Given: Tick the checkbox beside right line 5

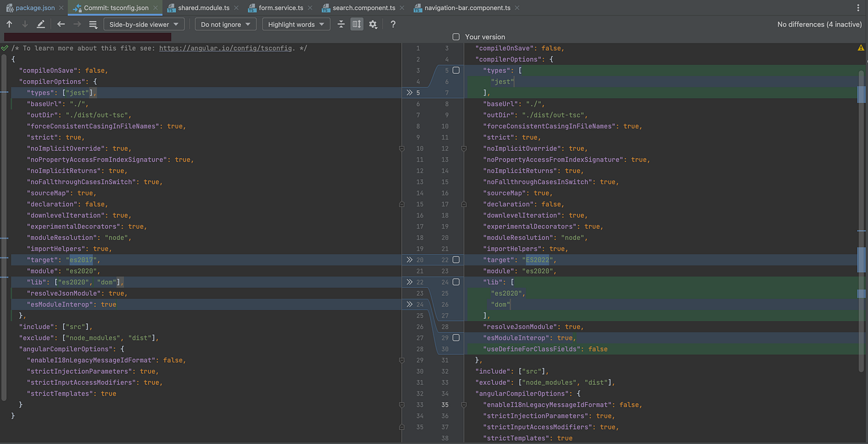Looking at the screenshot, I should (456, 70).
